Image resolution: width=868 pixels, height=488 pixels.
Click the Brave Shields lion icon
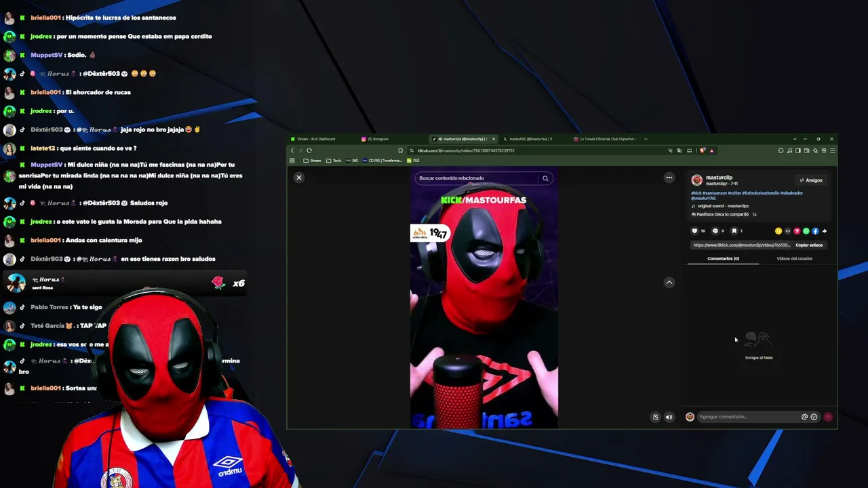point(703,150)
